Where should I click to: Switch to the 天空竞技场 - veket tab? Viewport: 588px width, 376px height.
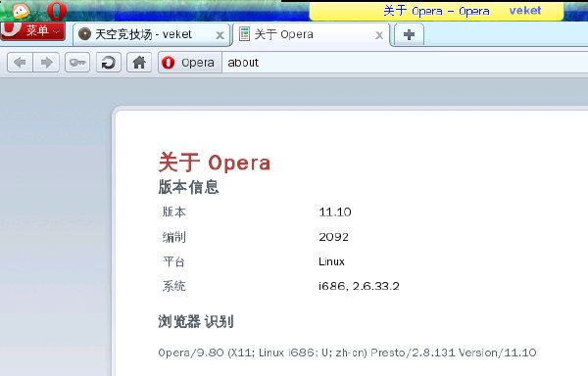151,35
